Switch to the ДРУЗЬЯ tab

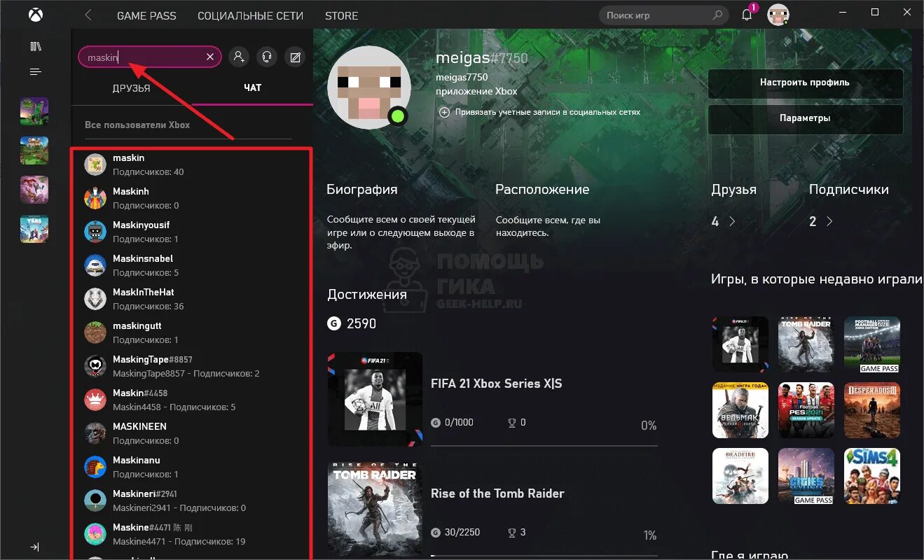coord(132,88)
